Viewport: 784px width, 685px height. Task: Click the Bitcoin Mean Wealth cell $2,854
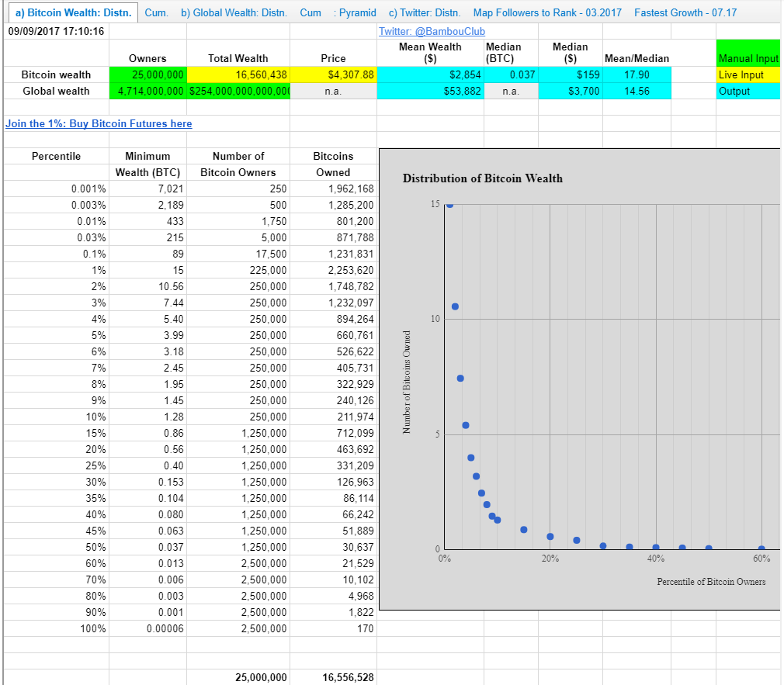click(430, 75)
